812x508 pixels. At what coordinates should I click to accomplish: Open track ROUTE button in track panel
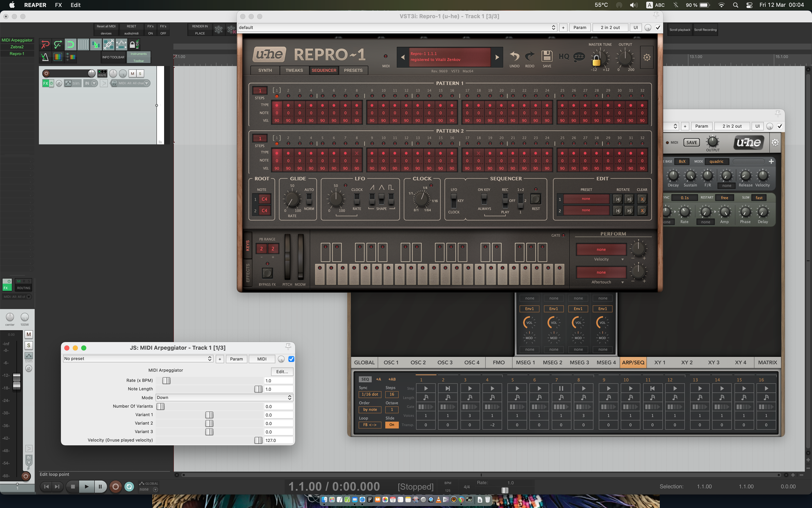pos(102,73)
